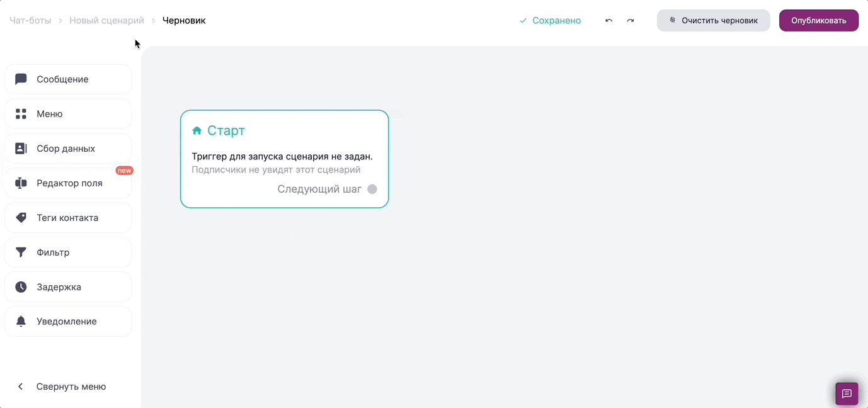Image resolution: width=868 pixels, height=408 pixels.
Task: Open the Новый сценарий breadcrumb
Action: tap(107, 20)
